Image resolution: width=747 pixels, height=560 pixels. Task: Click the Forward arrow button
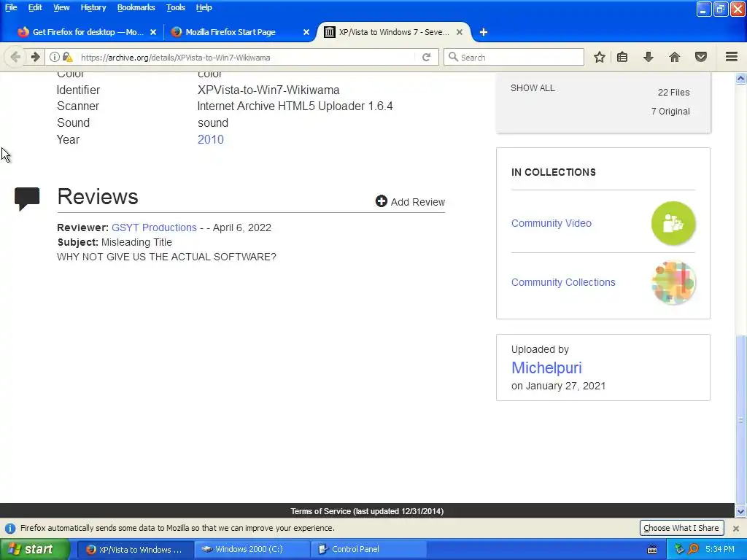(x=35, y=57)
